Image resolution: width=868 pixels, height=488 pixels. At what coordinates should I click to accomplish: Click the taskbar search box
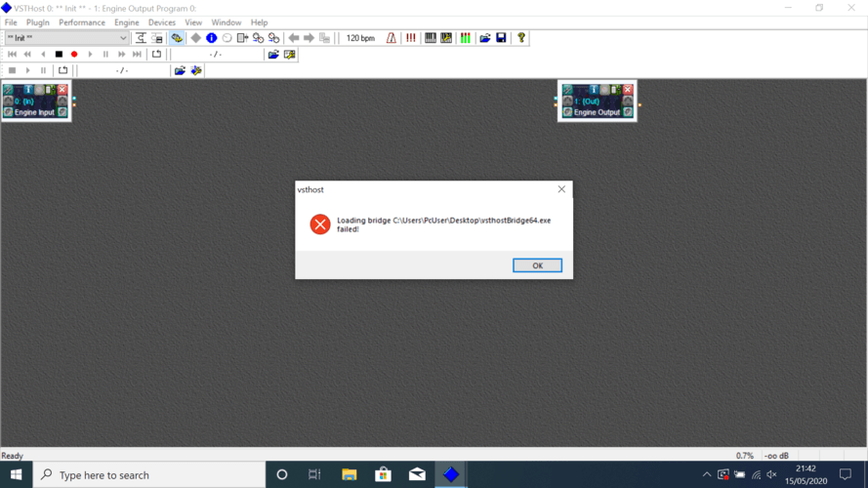click(x=149, y=474)
